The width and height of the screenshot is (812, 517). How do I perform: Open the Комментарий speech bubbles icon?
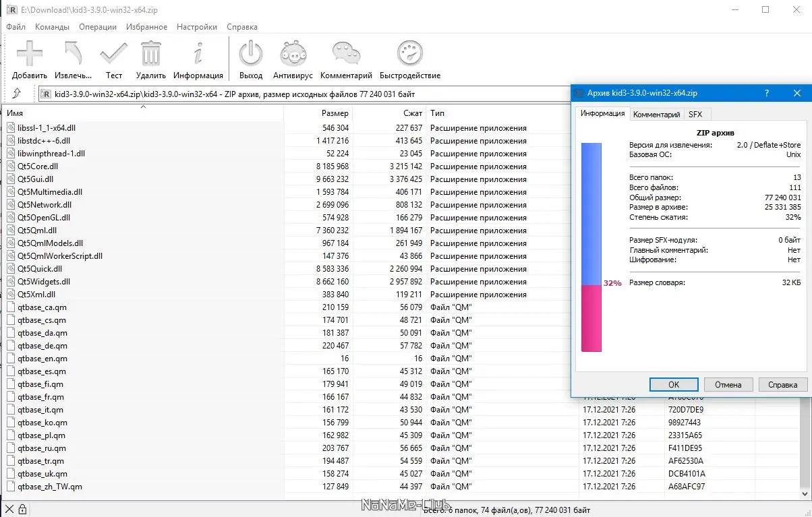tap(347, 53)
